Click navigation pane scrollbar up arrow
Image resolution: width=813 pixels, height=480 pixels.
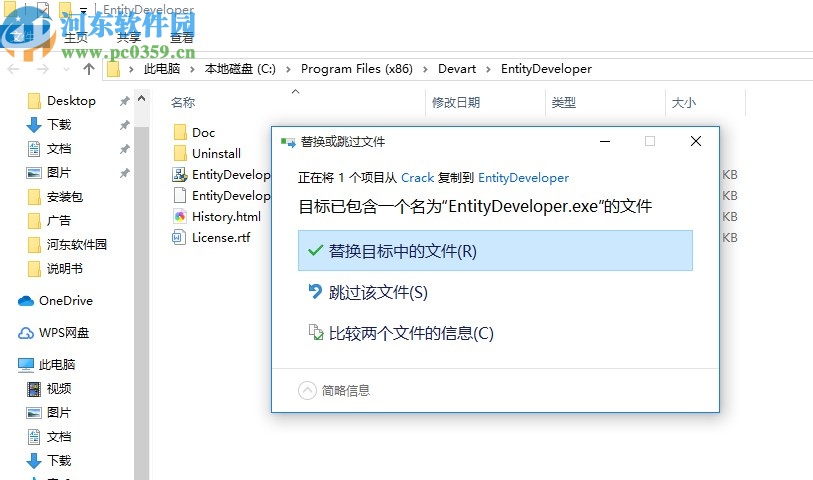coord(142,98)
